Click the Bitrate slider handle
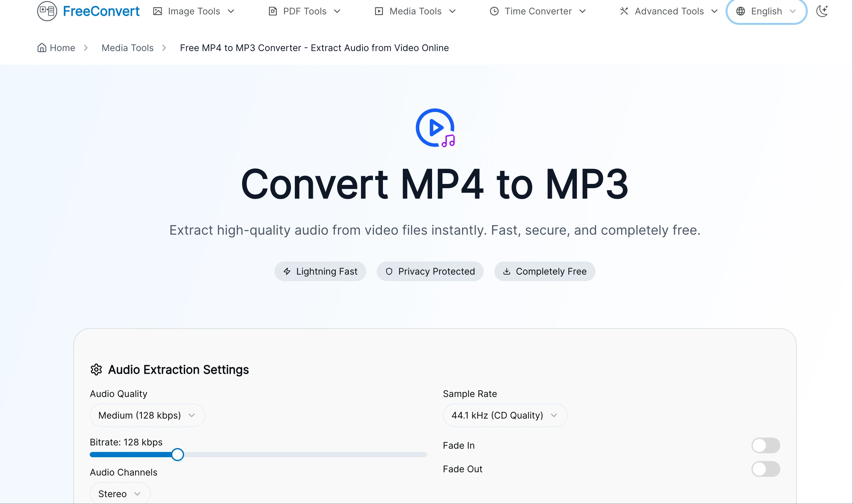The image size is (853, 504). click(x=178, y=454)
